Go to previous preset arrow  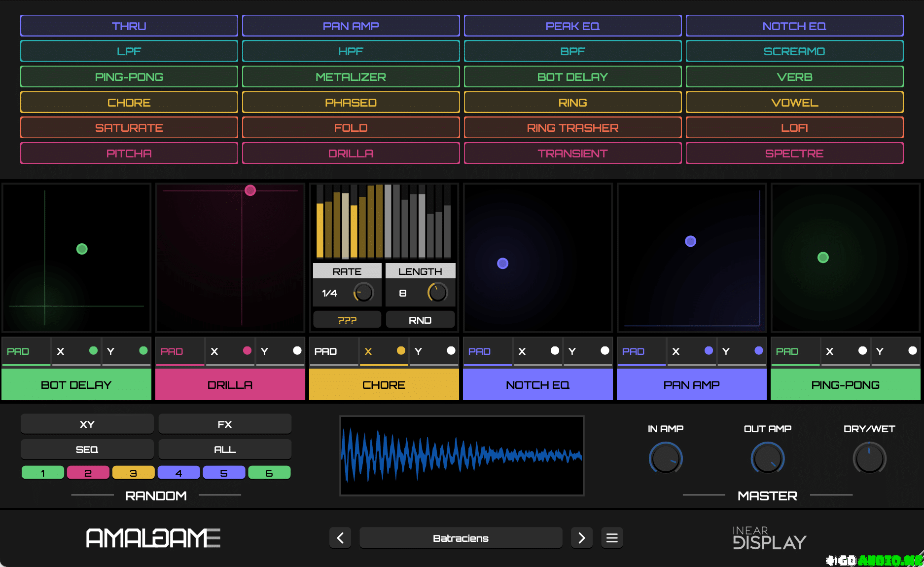point(340,537)
